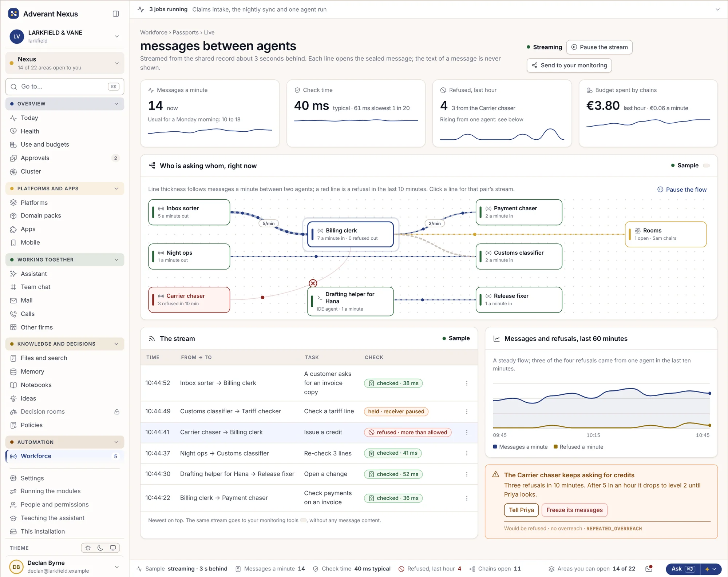Click Tell Priya button
Viewport: 728px width, 577px height.
[x=521, y=510]
